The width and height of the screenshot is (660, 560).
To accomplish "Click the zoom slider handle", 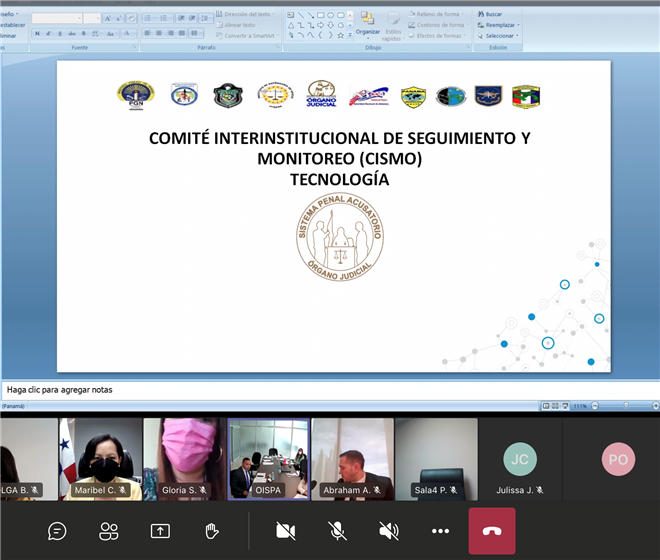I will coord(626,405).
